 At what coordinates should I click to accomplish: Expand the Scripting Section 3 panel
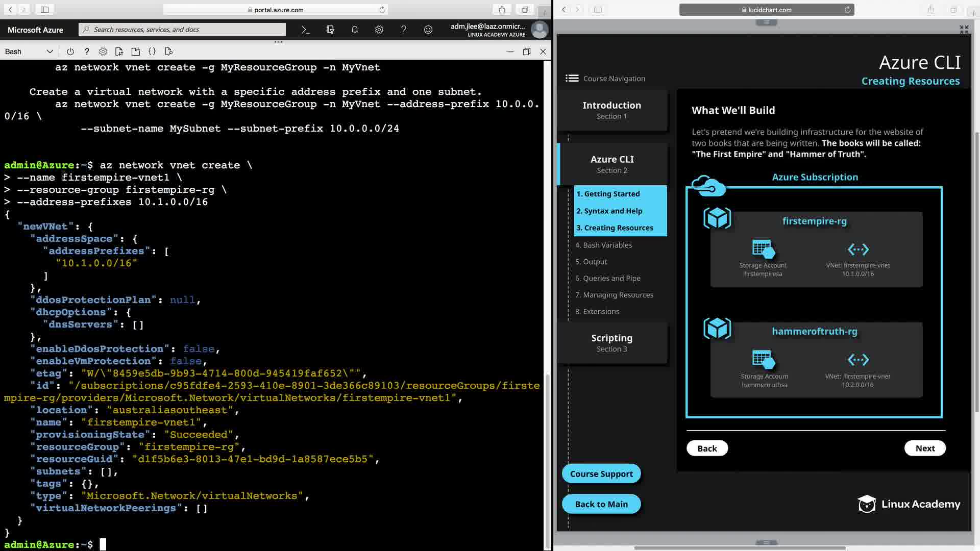(x=611, y=343)
